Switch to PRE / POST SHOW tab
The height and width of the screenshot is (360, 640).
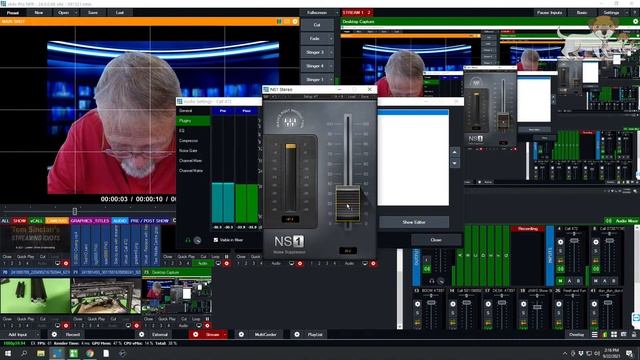click(x=149, y=220)
